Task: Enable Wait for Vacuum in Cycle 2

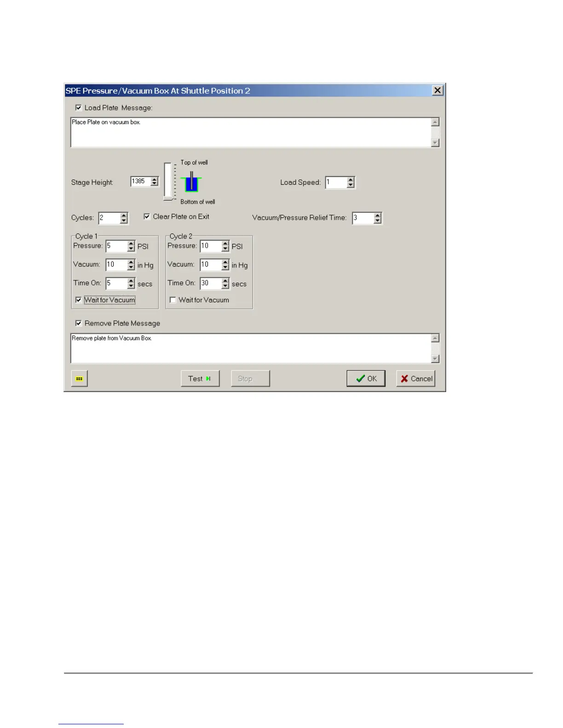Action: 173,300
